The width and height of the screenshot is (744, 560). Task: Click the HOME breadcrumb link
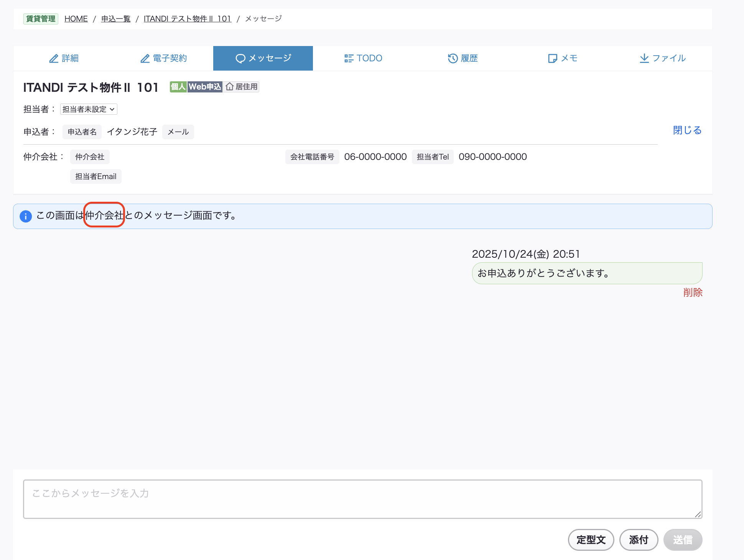(x=76, y=19)
